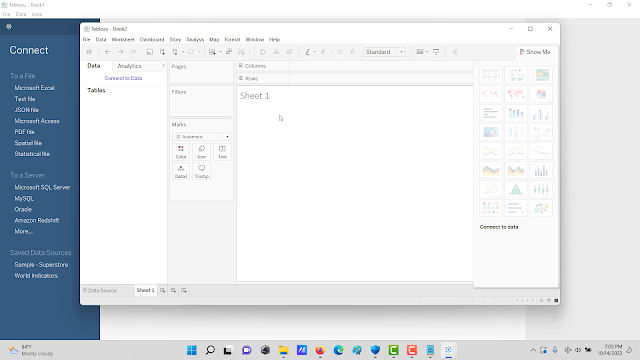
Task: Click More... under To a Server
Action: [23, 231]
